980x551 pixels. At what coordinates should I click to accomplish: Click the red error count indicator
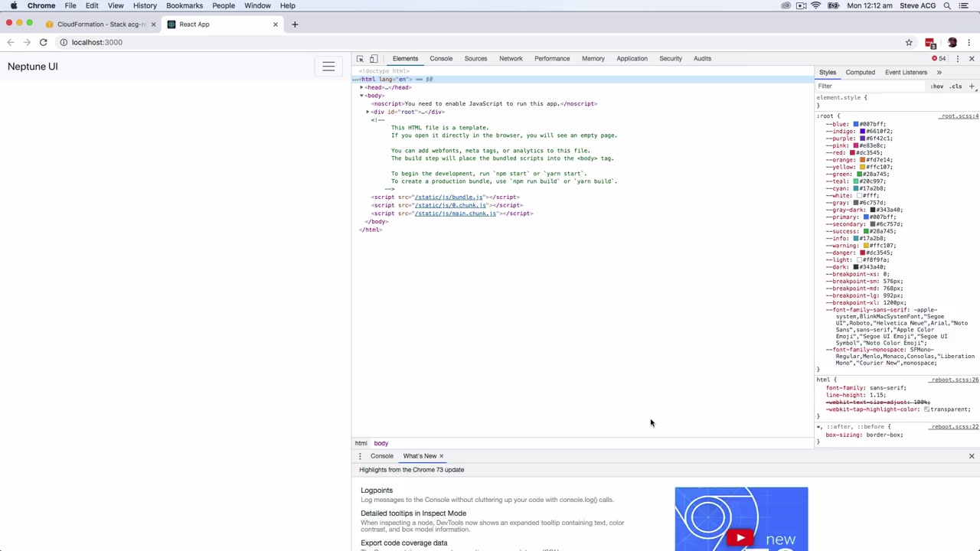pos(938,59)
